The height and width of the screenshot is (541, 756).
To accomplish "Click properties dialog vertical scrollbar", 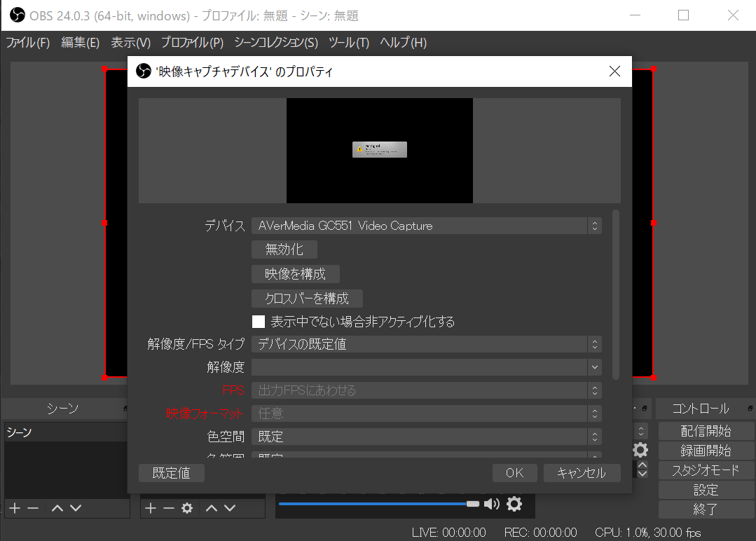I will [x=616, y=294].
